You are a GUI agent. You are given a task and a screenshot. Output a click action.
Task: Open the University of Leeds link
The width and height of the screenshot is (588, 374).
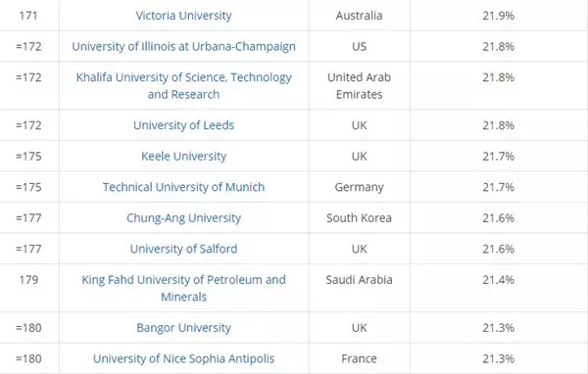click(183, 125)
